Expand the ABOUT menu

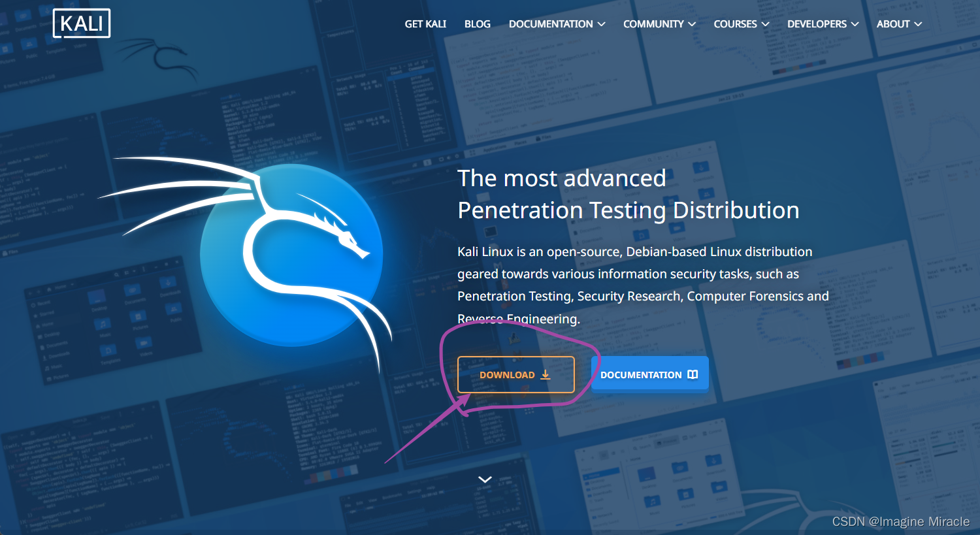[899, 24]
